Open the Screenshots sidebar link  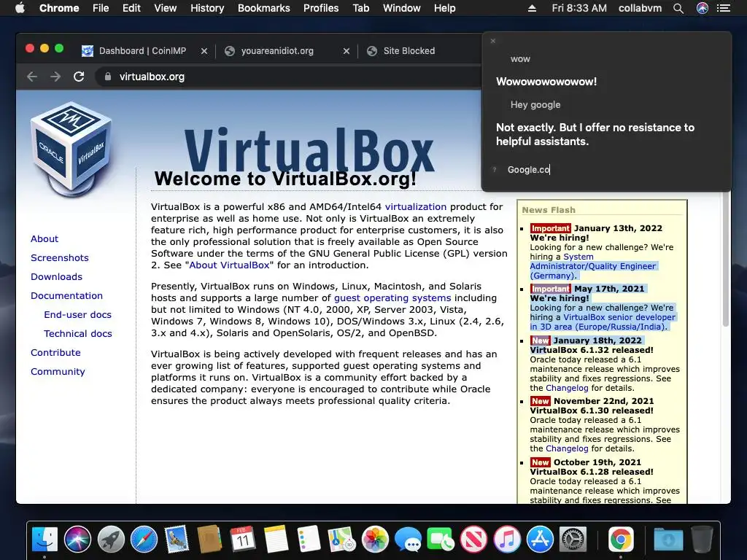click(x=60, y=257)
